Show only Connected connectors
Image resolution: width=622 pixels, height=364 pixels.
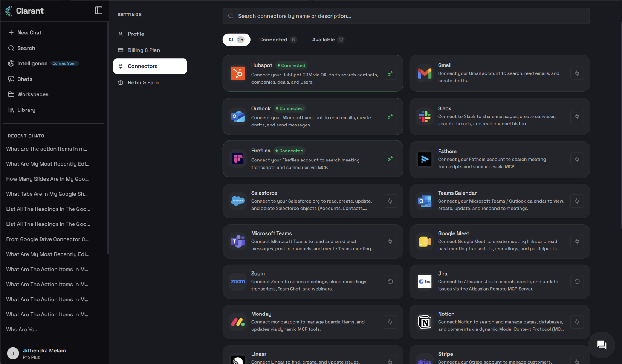click(278, 40)
